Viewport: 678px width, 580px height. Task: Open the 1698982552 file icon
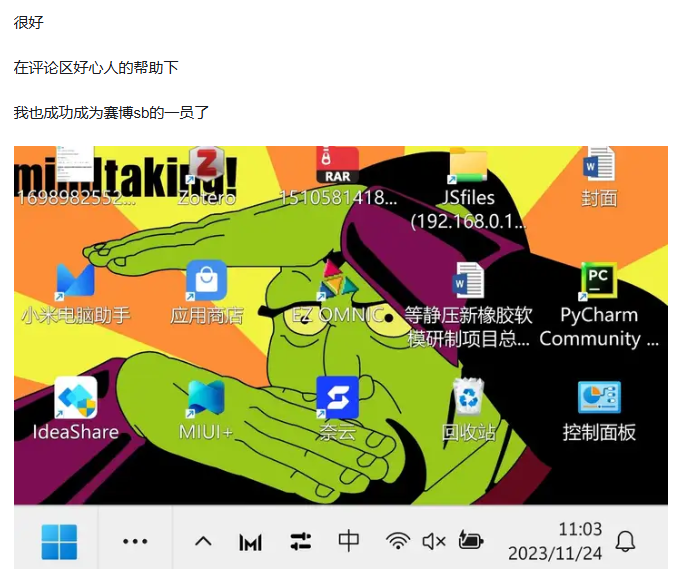(x=76, y=164)
